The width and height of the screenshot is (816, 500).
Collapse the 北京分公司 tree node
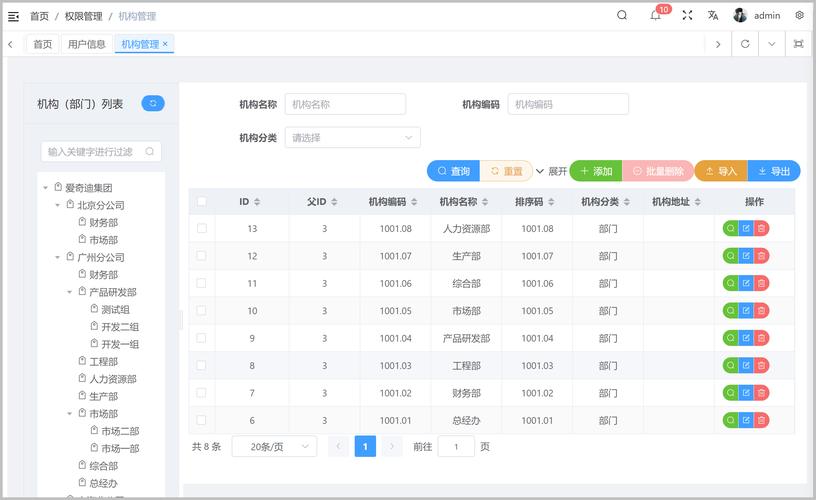pyautogui.click(x=57, y=205)
